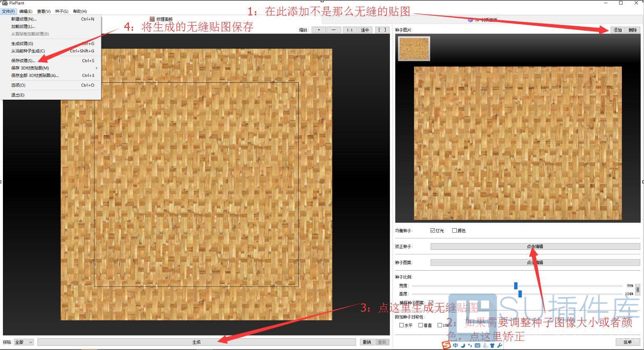Click the 中 language icon in the tray

pos(456,345)
